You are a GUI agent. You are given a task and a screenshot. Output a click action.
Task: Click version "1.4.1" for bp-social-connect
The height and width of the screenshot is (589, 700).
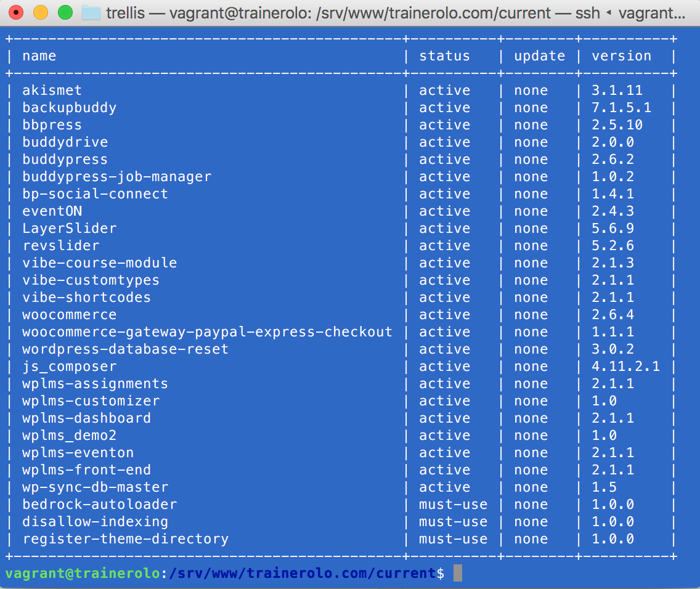point(613,193)
